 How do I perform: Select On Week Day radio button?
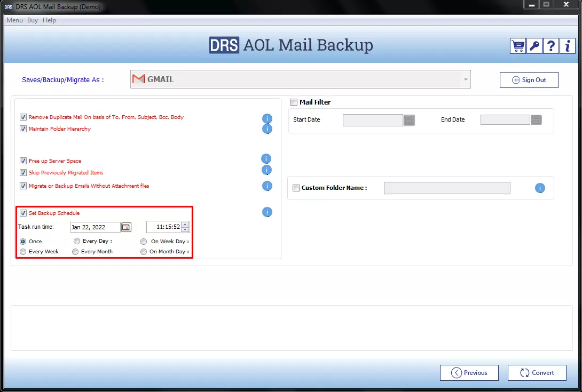pos(144,242)
